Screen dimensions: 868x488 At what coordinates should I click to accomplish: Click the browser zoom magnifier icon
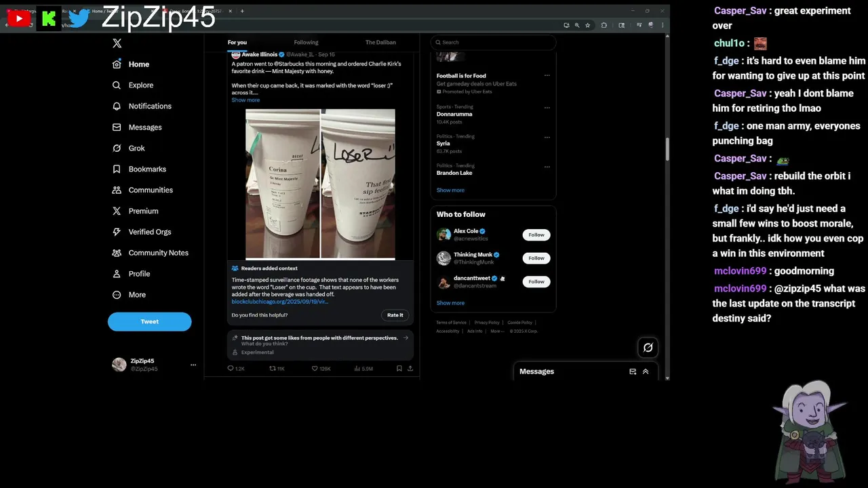pyautogui.click(x=577, y=25)
